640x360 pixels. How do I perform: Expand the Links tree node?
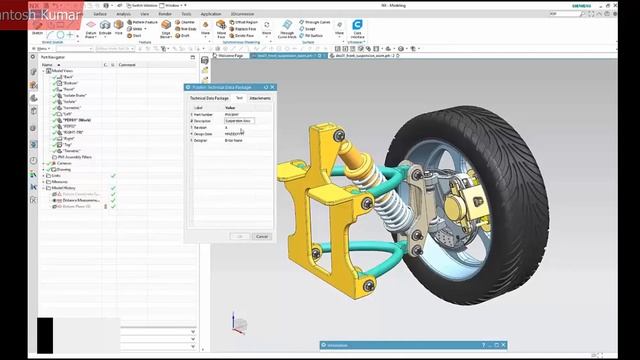[44, 176]
